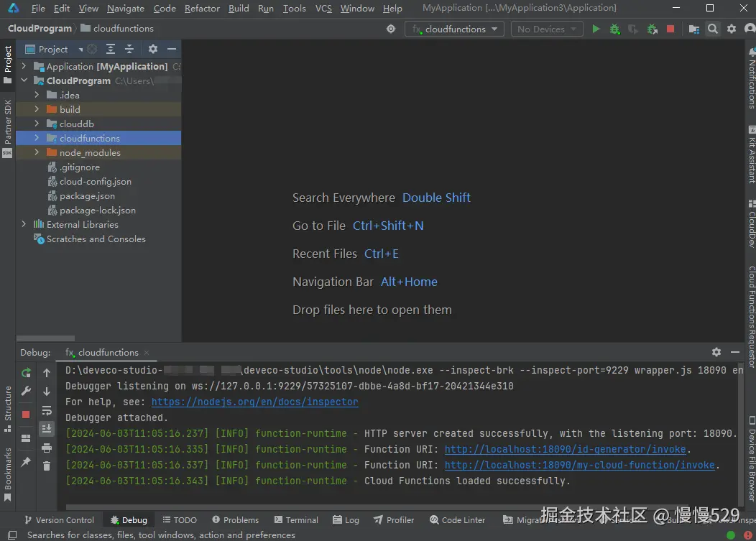Image resolution: width=756 pixels, height=541 pixels.
Task: Expand External Libraries
Action: tap(24, 224)
